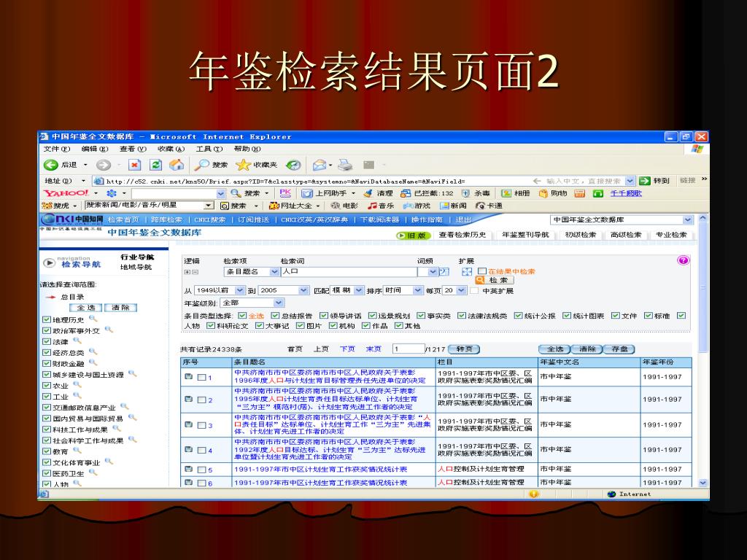Uncheck the 经济总类 checkbox
This screenshot has height=560, width=747.
pos(46,352)
